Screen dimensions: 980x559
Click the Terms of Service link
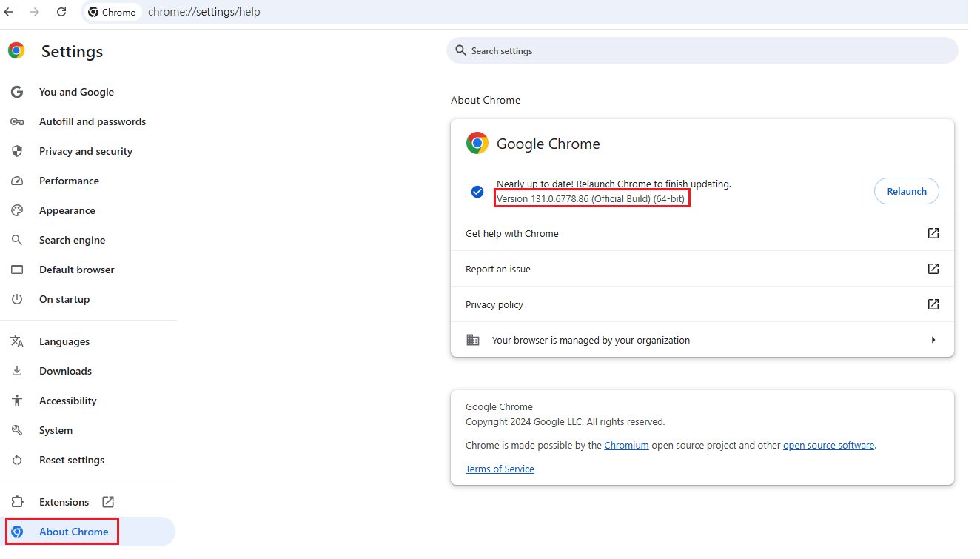[x=500, y=469]
